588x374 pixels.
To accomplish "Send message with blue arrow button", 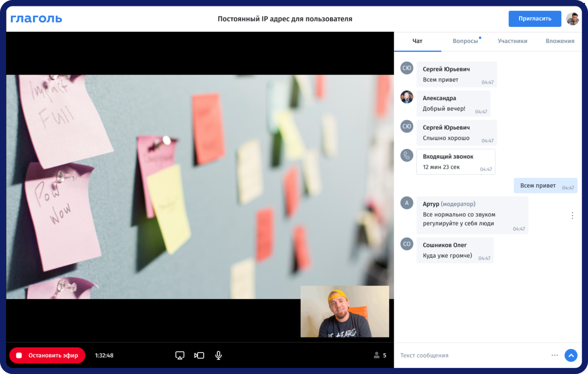I will 571,355.
